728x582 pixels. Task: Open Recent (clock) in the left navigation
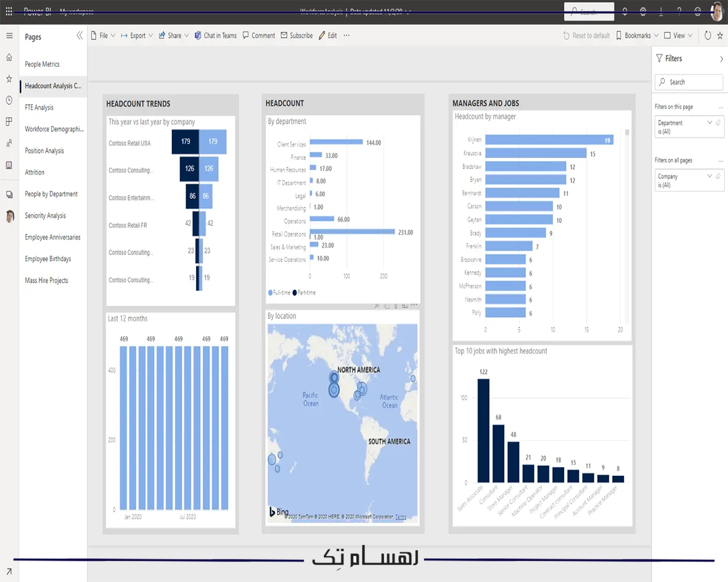pyautogui.click(x=9, y=100)
